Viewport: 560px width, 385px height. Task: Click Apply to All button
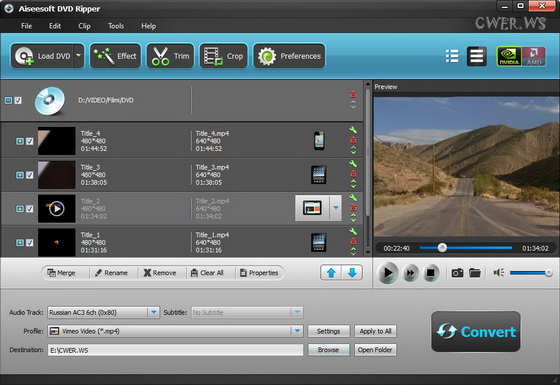click(x=375, y=331)
